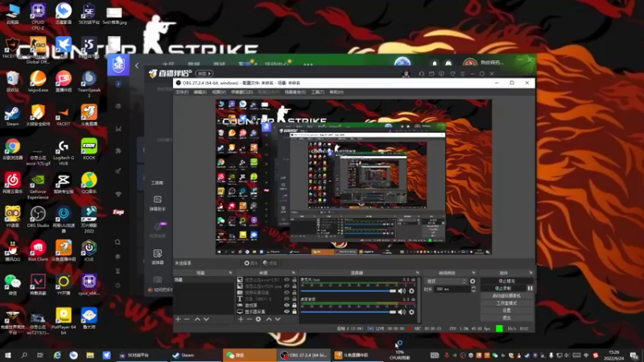Move the scene down in the Scenes panel

(206, 319)
